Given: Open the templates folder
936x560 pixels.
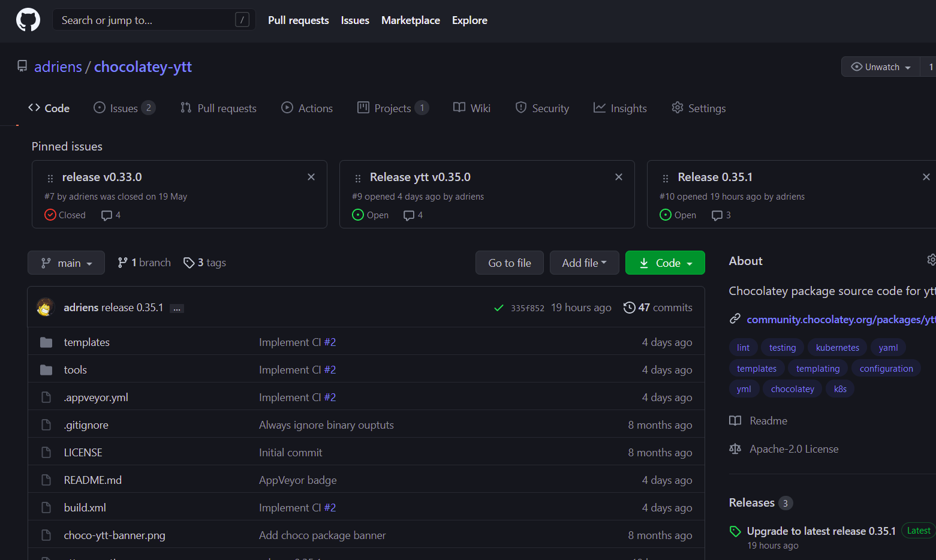Looking at the screenshot, I should coord(86,342).
